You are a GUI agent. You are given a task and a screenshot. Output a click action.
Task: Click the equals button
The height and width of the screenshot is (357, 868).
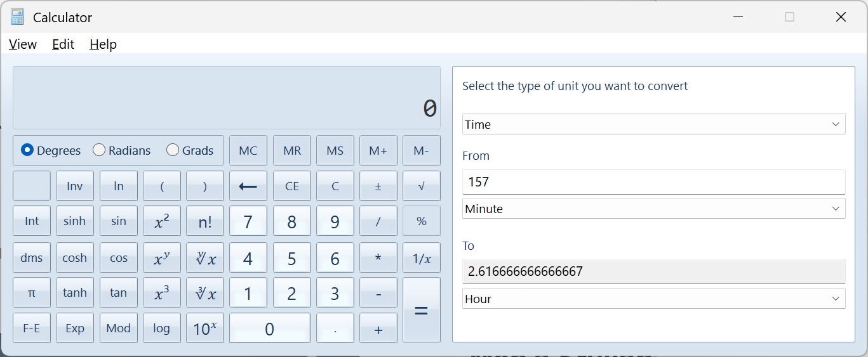[421, 311]
